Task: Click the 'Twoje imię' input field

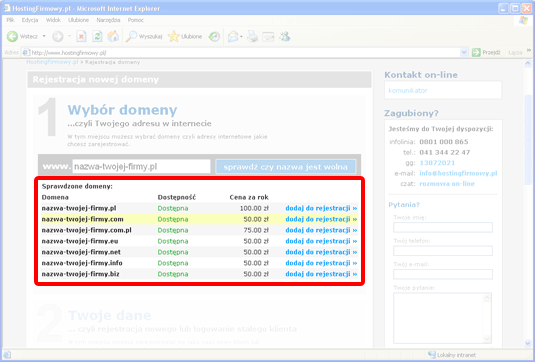Action: (x=443, y=227)
